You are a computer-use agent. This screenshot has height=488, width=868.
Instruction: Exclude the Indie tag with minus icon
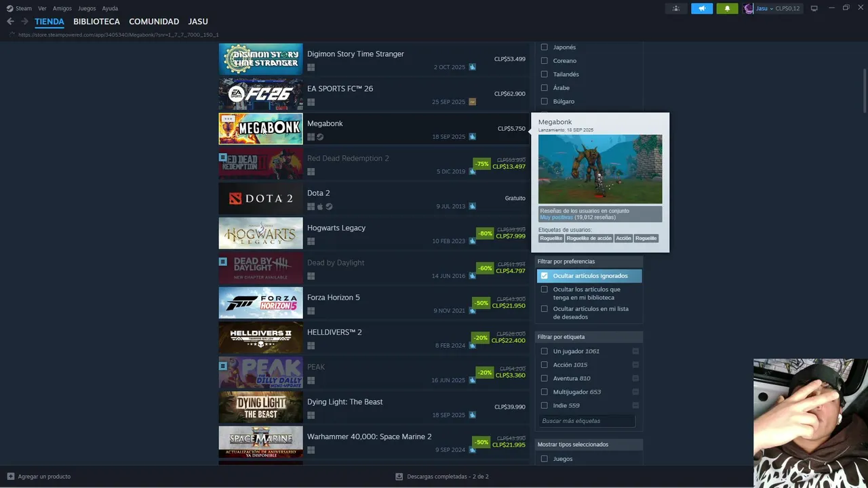pos(635,405)
